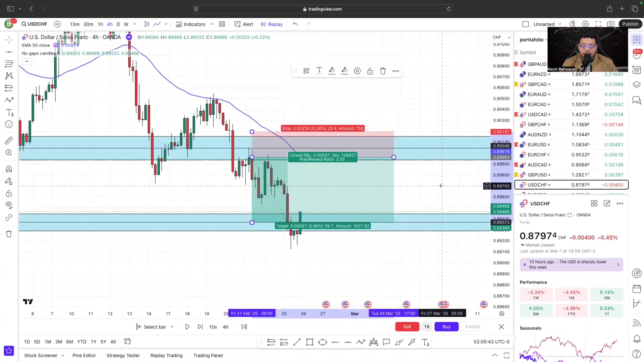Open the patterns drawing tool
Screen dimensions: 644x362
pyautogui.click(x=9, y=76)
